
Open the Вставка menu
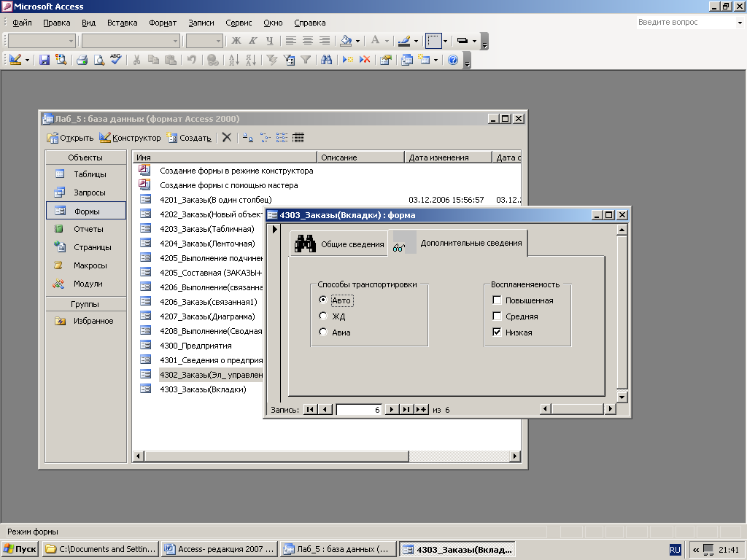(122, 23)
